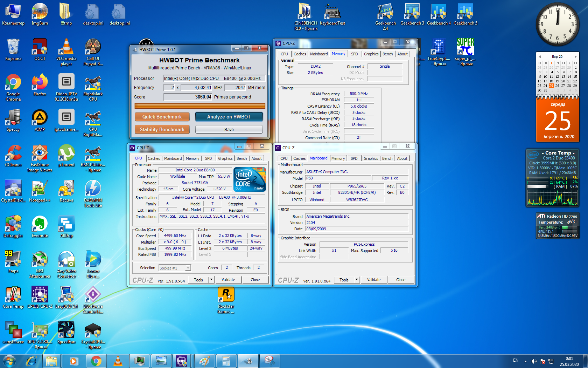Open the SPD tab in CPU-Z Memory window
Viewport: 588px width, 368px height.
click(354, 54)
